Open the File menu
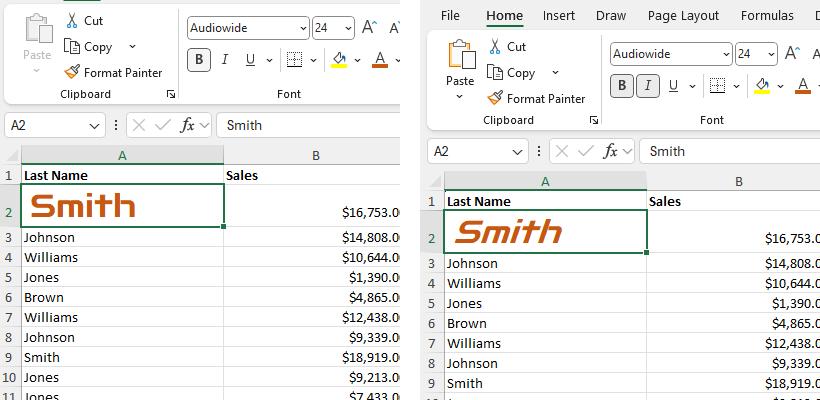 450,15
